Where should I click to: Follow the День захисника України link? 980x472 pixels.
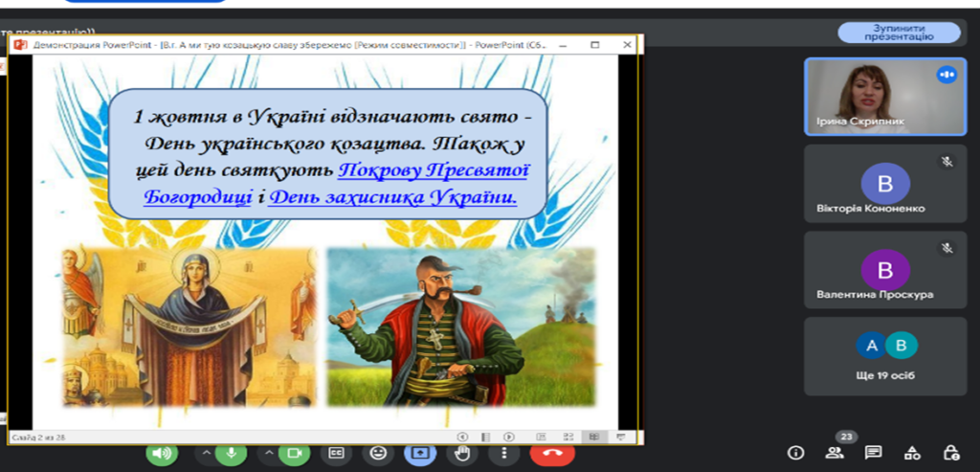(x=392, y=198)
